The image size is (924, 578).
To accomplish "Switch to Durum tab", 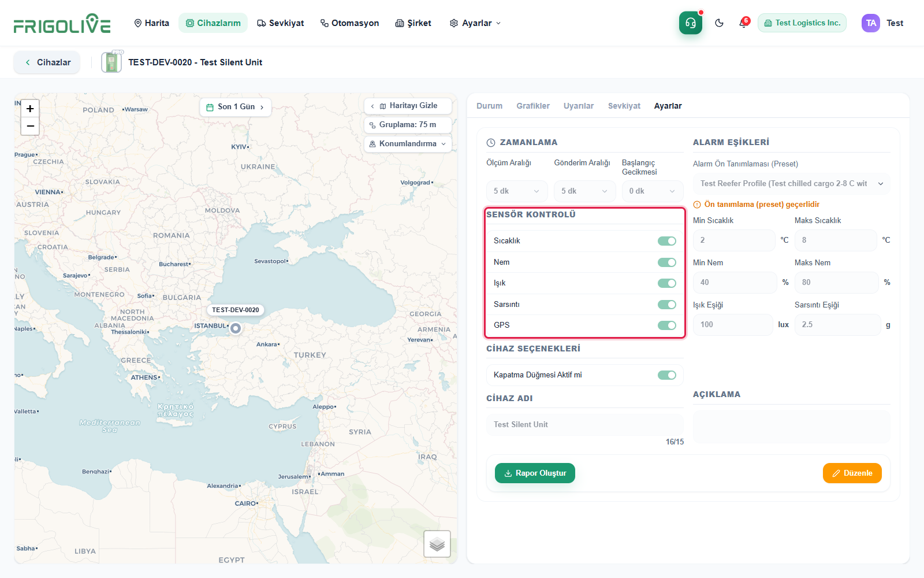I will (489, 106).
